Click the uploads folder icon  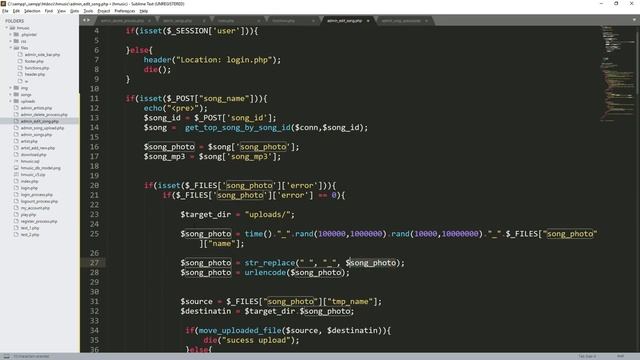pyautogui.click(x=16, y=101)
